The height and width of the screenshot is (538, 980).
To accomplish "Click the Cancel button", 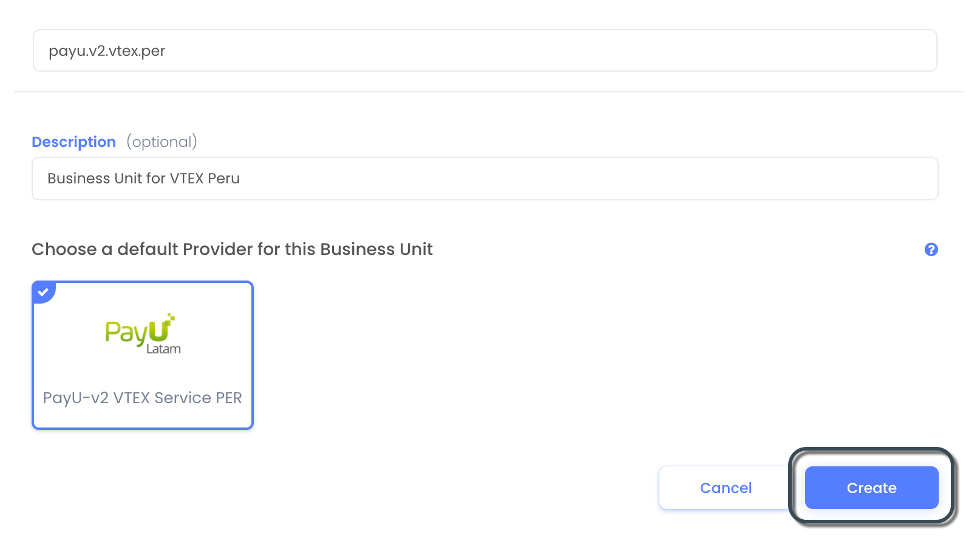I will coord(726,488).
